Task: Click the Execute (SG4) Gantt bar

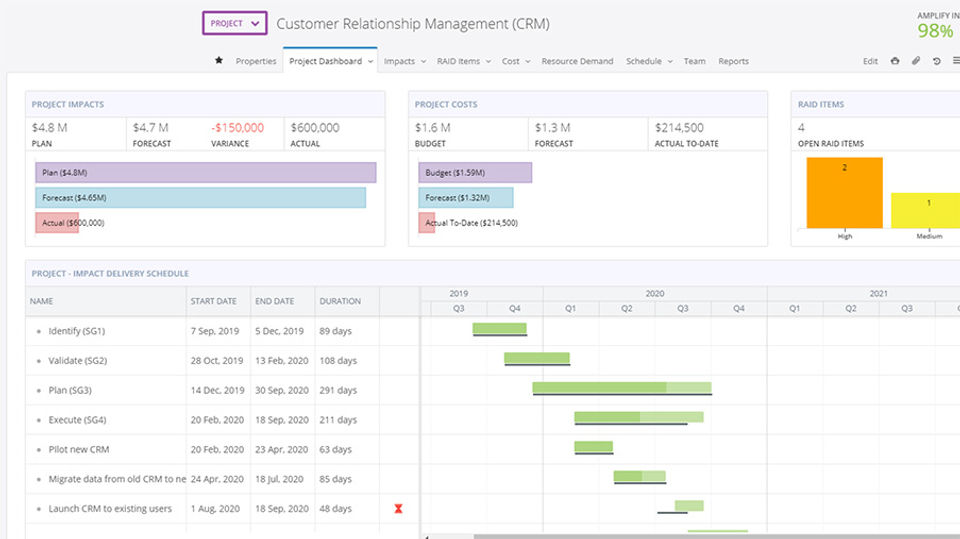Action: click(639, 417)
